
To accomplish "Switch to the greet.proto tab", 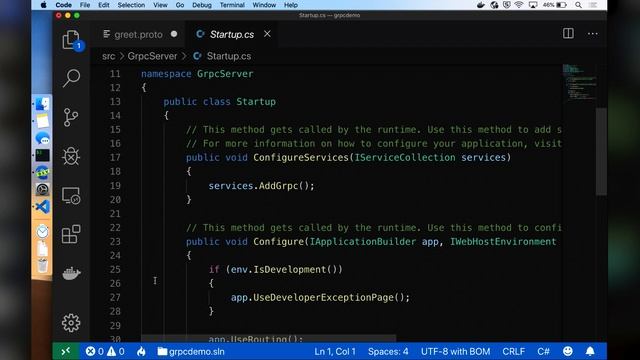I will [x=138, y=35].
